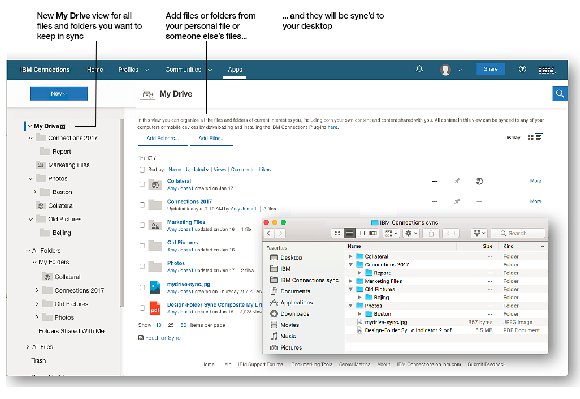
Task: Click the sync icon in the Collateral row
Action: [x=479, y=181]
